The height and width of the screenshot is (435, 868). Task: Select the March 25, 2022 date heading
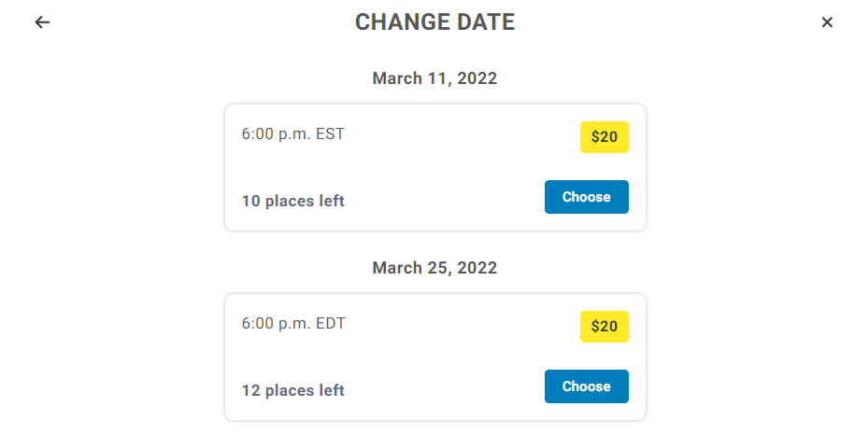click(434, 268)
